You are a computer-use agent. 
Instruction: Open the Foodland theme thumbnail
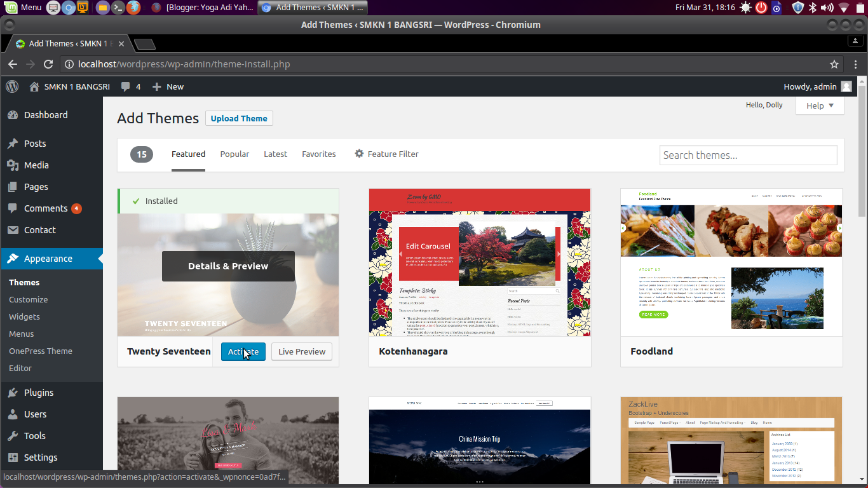pyautogui.click(x=731, y=262)
